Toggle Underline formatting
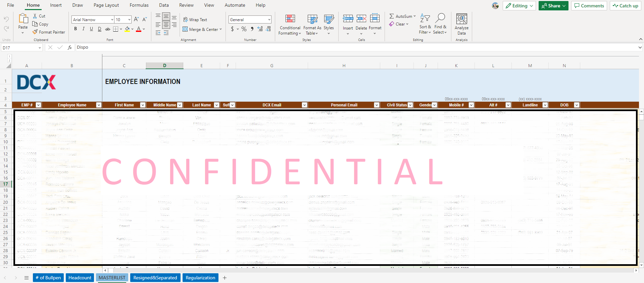 (91, 29)
